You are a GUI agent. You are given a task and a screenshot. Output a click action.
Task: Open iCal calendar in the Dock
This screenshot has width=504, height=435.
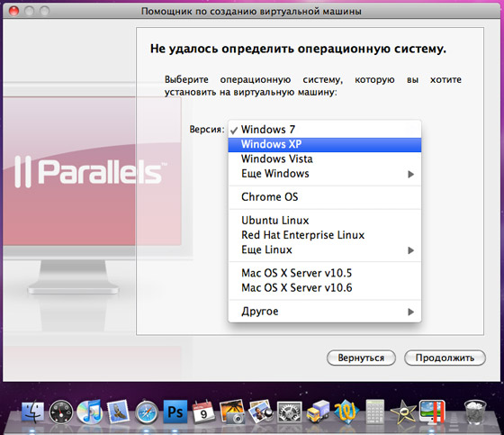(203, 412)
